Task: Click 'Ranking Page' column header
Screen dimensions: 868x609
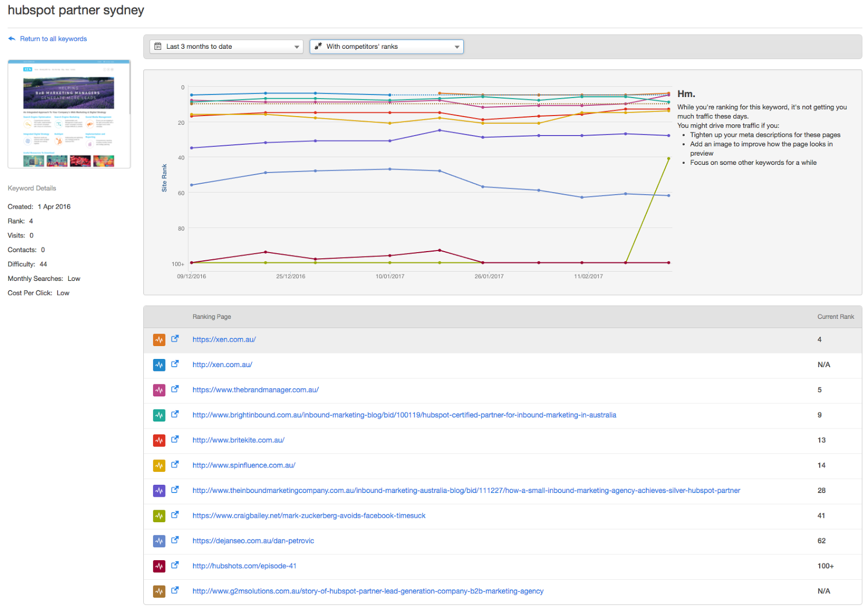Action: tap(212, 317)
